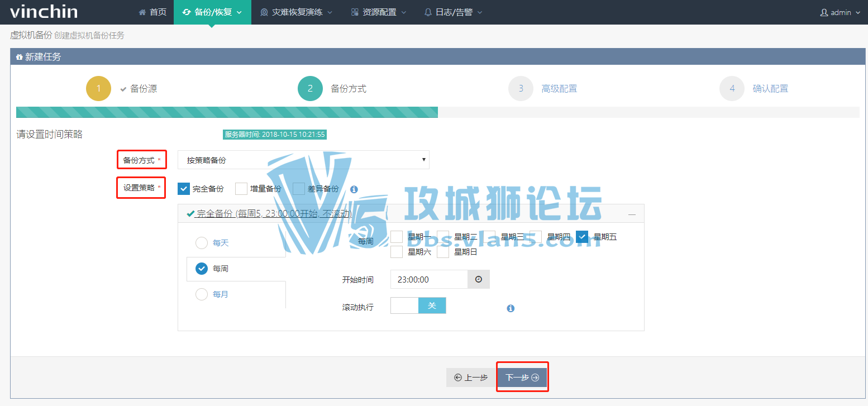The width and height of the screenshot is (868, 406).
Task: Open the 首页 home menu item
Action: 152,12
